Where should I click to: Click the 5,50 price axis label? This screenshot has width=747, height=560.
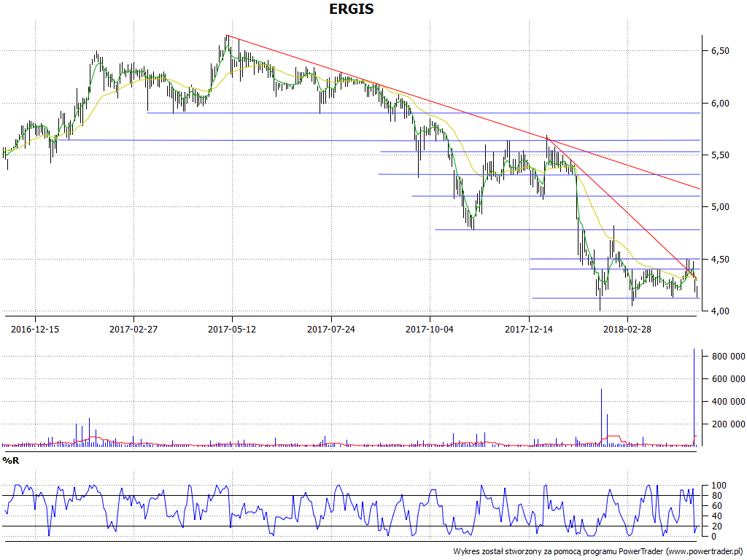[x=720, y=155]
